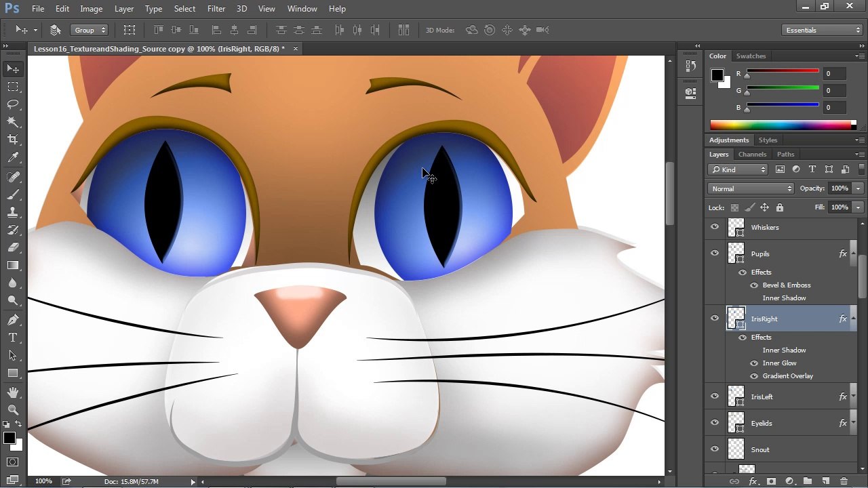868x488 pixels.
Task: Click Lock transparent pixels icon
Action: click(734, 207)
